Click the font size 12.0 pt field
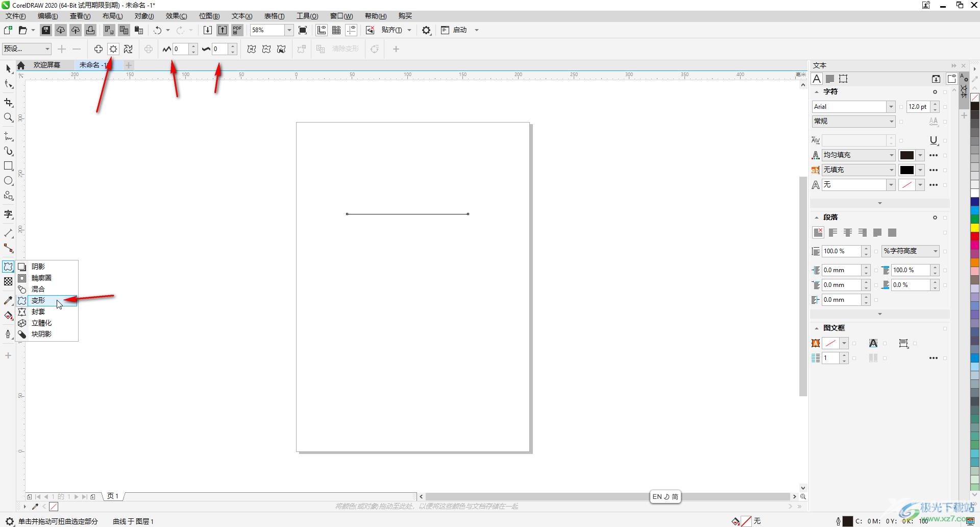 click(919, 107)
